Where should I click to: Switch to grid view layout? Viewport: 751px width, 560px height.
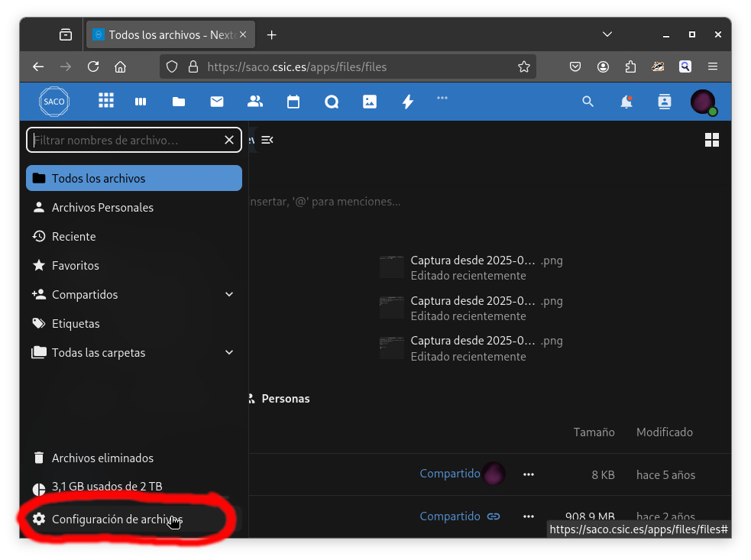click(x=712, y=140)
